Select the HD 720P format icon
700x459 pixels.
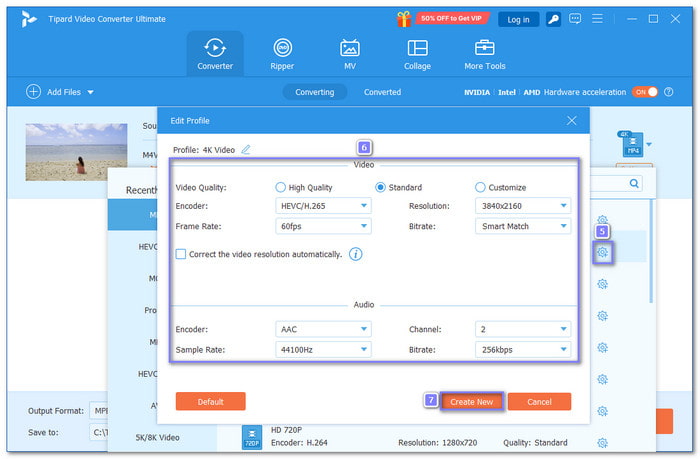click(x=252, y=437)
